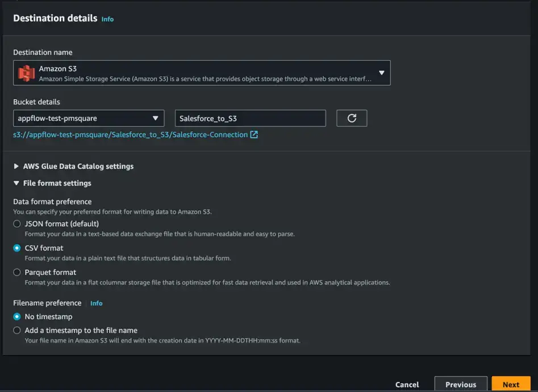Expand AWS Glue Data Catalog settings

(x=73, y=166)
